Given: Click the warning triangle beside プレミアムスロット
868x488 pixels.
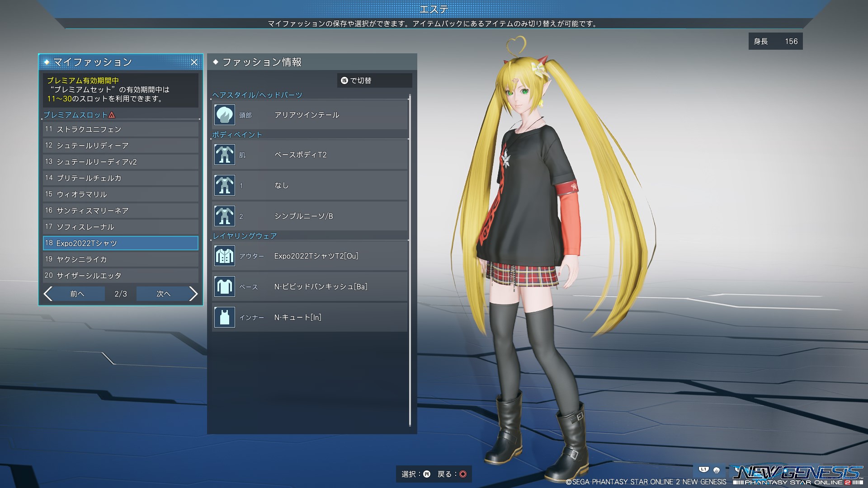Looking at the screenshot, I should point(112,115).
